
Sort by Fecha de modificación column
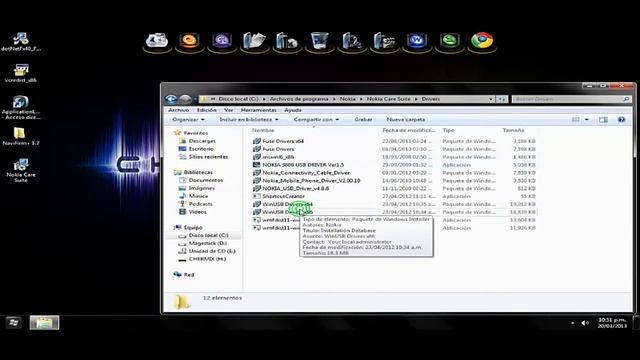tap(409, 130)
